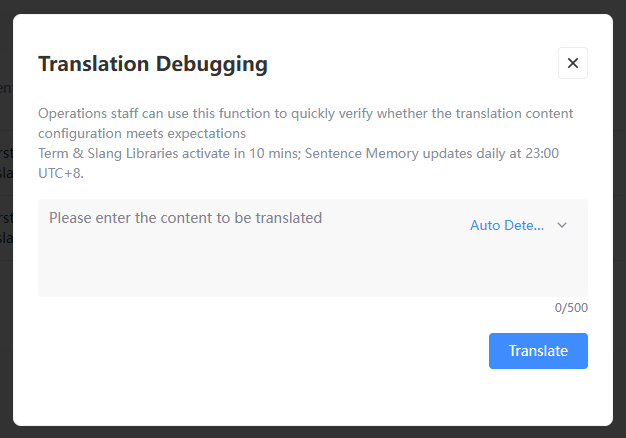The height and width of the screenshot is (438, 626).
Task: Click the 'Operations staff can use this function' line
Action: (x=305, y=113)
